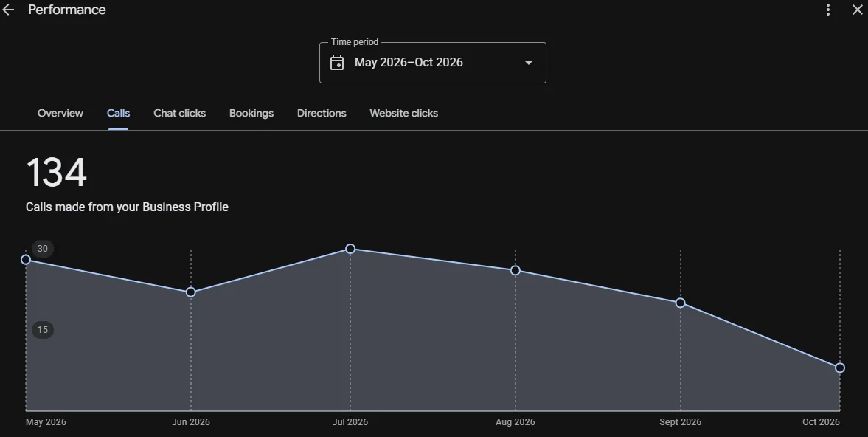Click the calendar icon in Time period
The width and height of the screenshot is (868, 437).
[336, 63]
